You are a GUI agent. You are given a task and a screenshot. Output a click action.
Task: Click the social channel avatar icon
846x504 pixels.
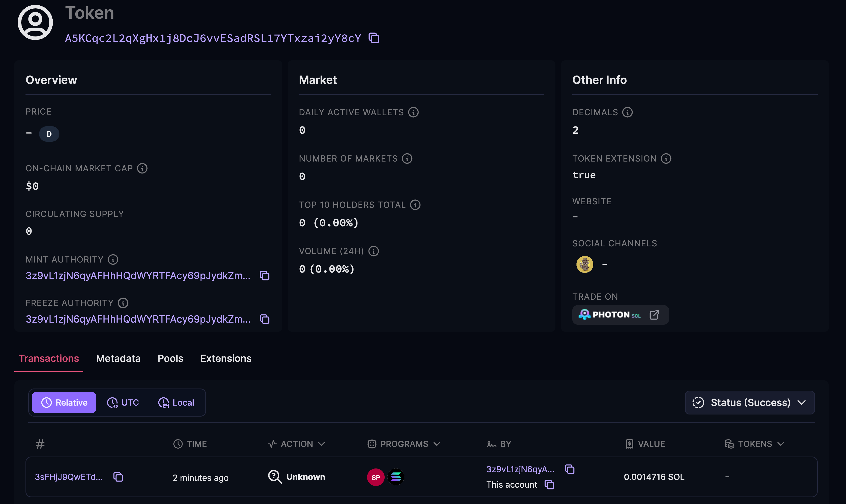(x=585, y=264)
